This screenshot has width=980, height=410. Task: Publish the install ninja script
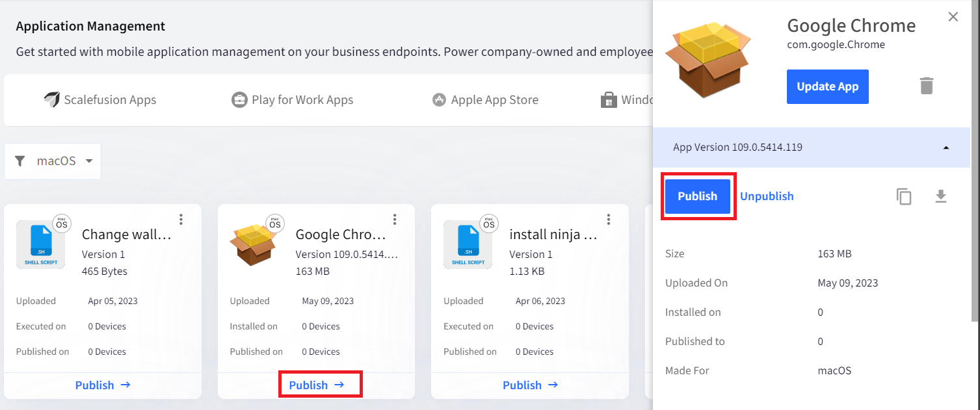531,385
